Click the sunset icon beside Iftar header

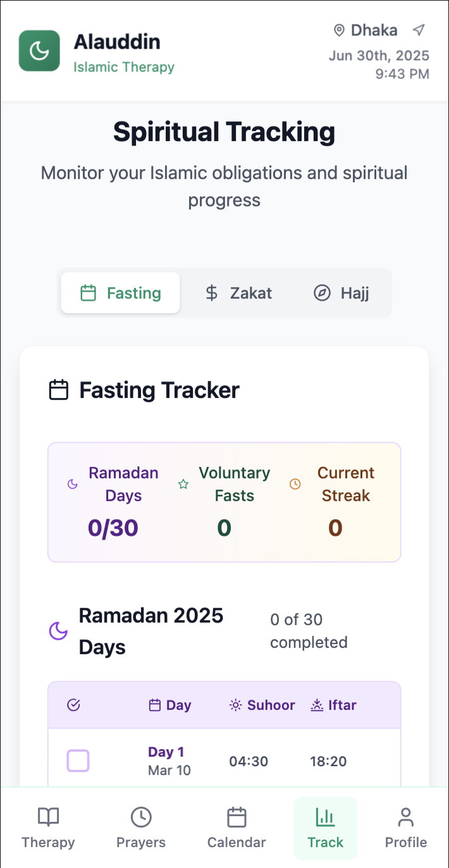pos(317,705)
